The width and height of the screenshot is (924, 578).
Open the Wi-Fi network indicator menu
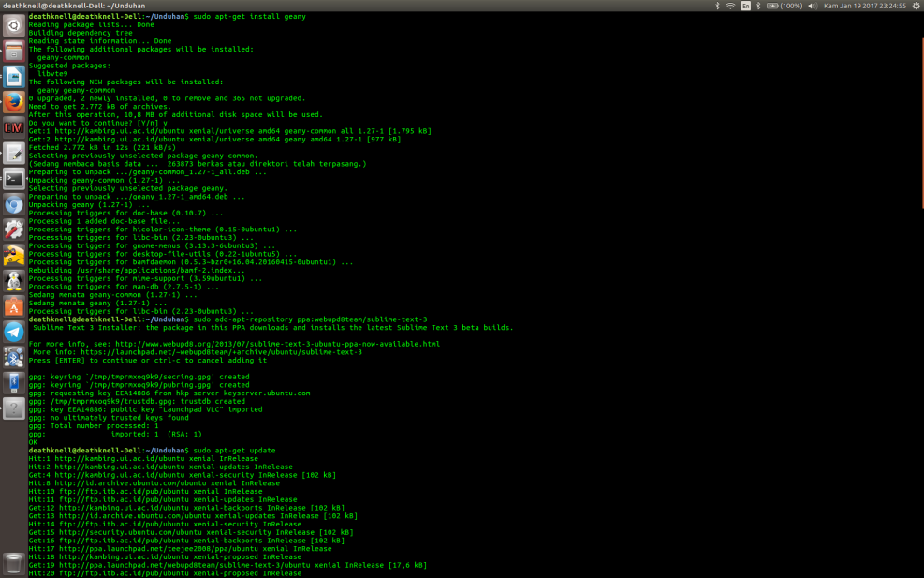(730, 6)
